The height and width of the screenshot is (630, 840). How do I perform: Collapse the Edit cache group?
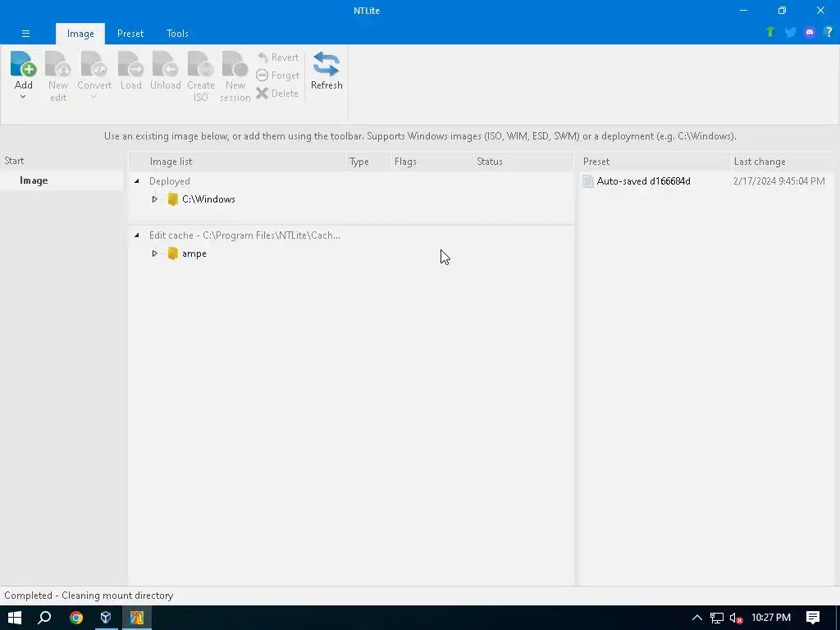point(137,235)
